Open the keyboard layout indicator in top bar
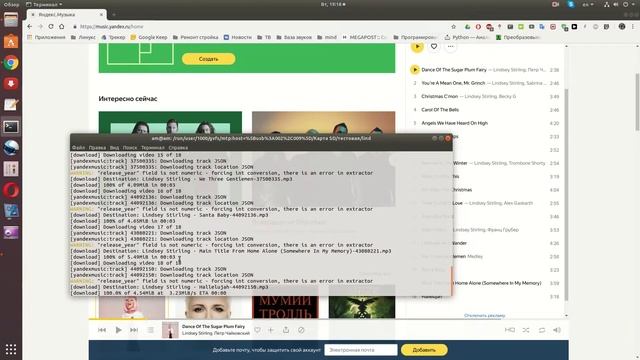 click(x=588, y=4)
